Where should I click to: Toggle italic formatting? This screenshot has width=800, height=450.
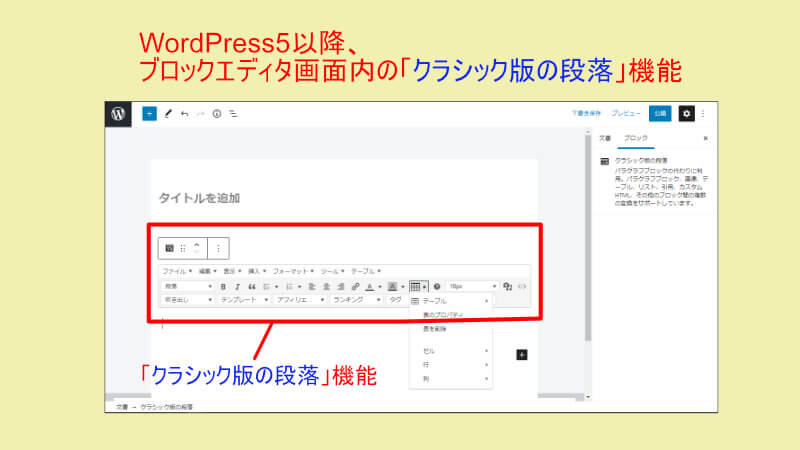coord(237,287)
